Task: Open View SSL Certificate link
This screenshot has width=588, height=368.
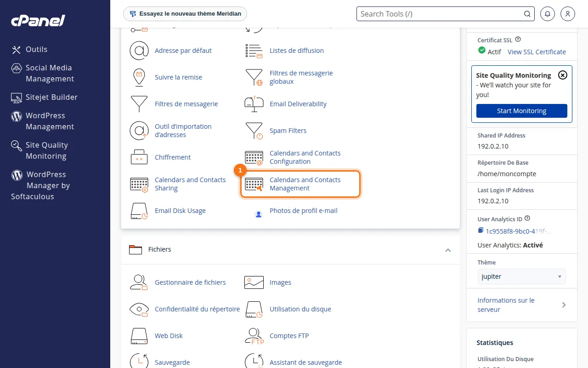Action: [537, 52]
